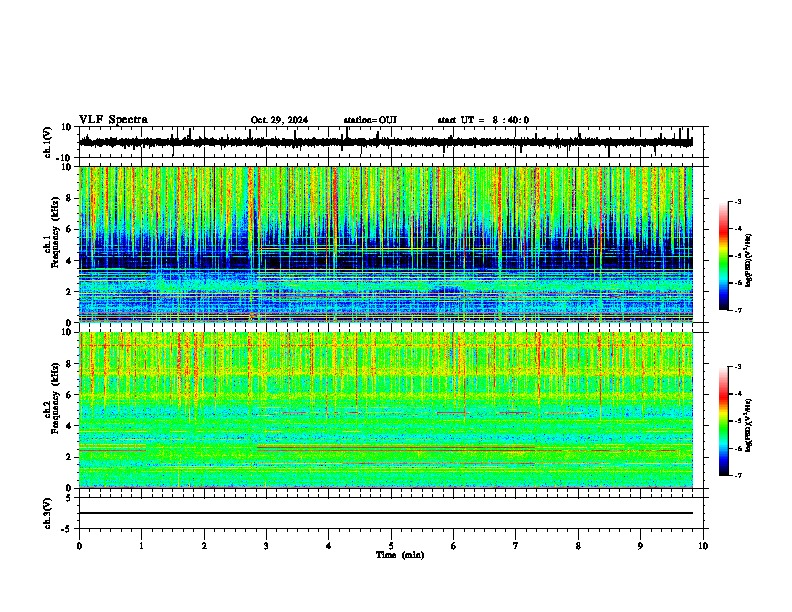Click the 'VLF Spectra' title text
The height and width of the screenshot is (612, 792).
coord(113,120)
